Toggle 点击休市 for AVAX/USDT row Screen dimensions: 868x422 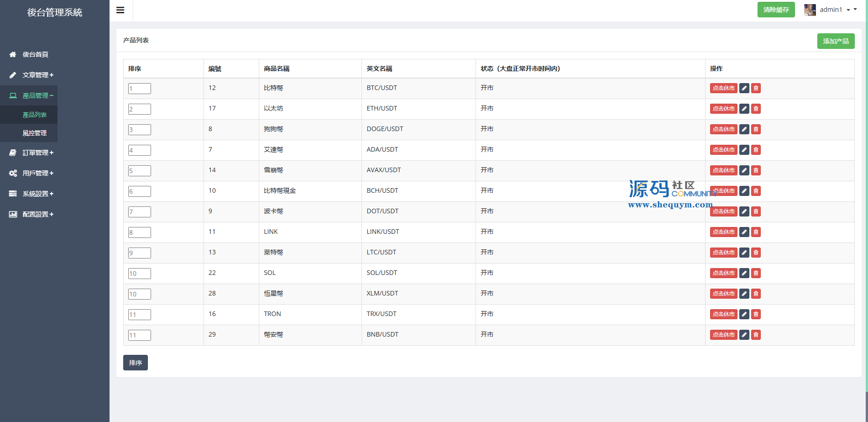point(723,170)
